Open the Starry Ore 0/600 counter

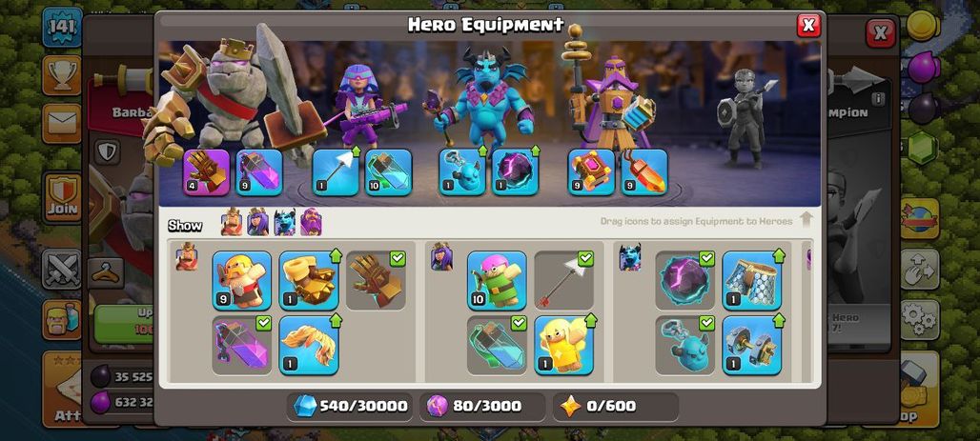tap(616, 407)
